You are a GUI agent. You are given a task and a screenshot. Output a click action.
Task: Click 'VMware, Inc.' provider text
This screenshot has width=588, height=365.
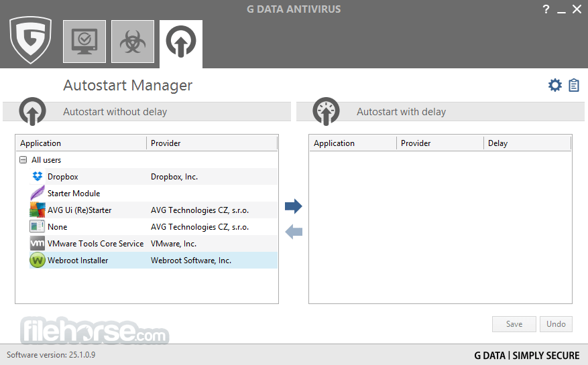(x=174, y=244)
